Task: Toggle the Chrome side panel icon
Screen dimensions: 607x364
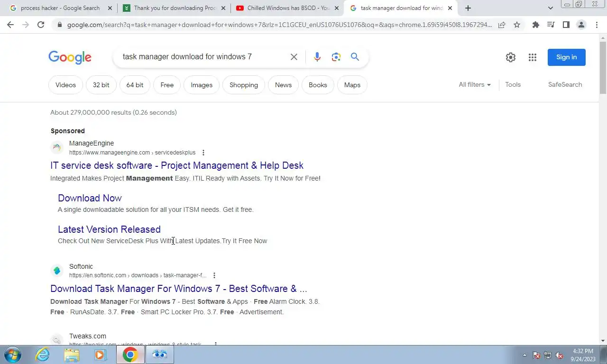Action: click(x=566, y=25)
